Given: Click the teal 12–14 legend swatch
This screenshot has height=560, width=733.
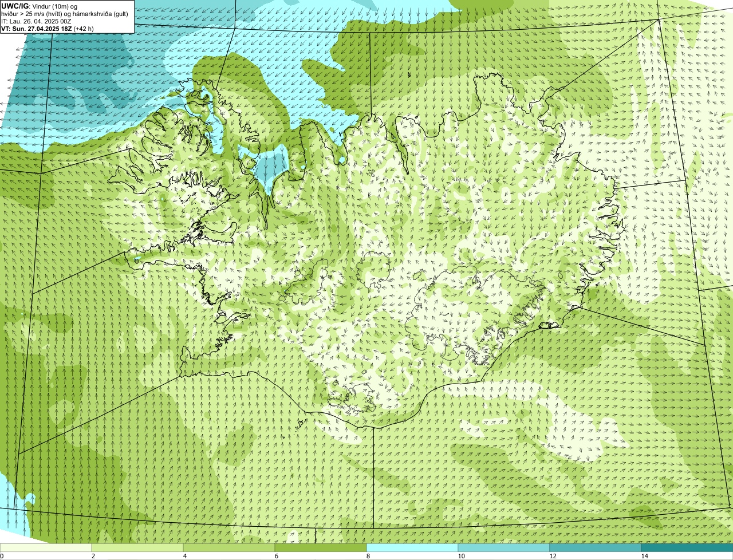Looking at the screenshot, I should point(596,547).
